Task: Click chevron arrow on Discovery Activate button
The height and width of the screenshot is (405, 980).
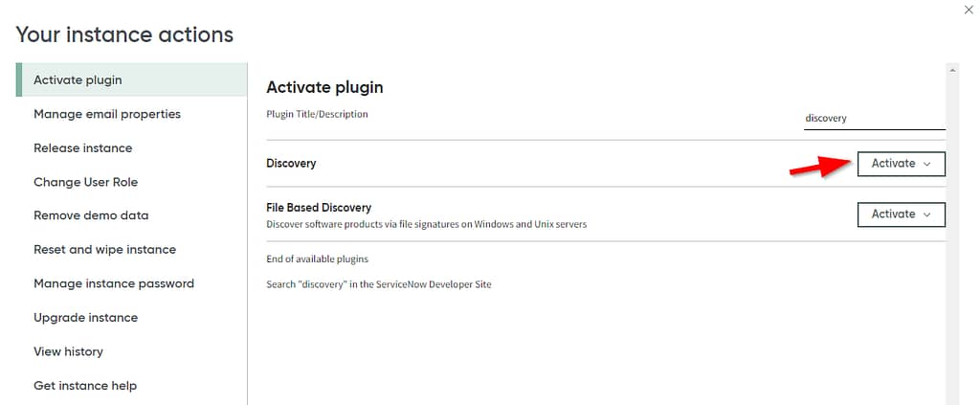Action: [927, 164]
